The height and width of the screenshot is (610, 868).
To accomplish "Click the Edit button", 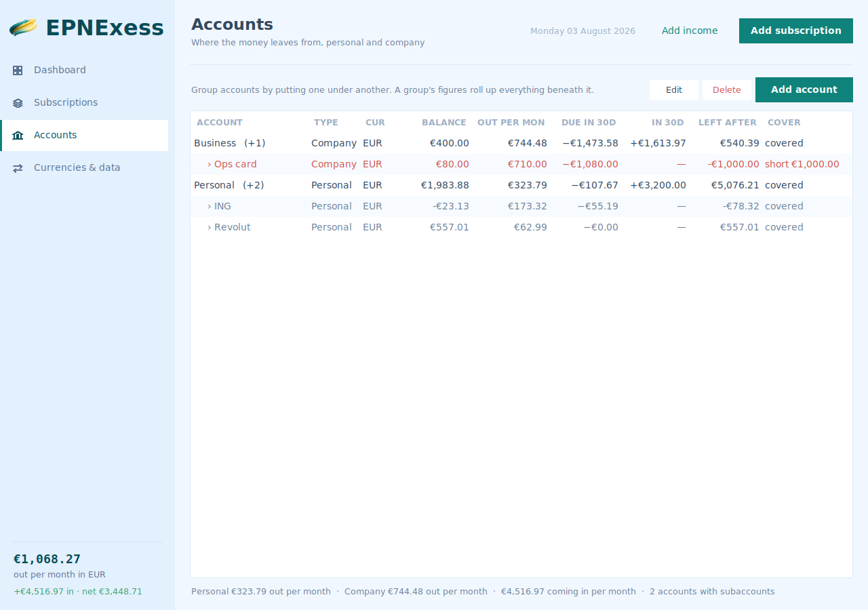I will [674, 89].
